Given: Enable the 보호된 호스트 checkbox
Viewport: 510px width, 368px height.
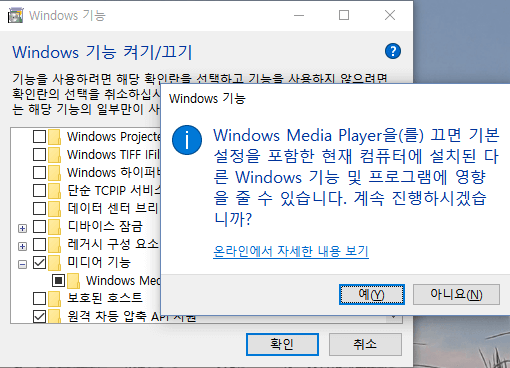Looking at the screenshot, I should coord(39,299).
